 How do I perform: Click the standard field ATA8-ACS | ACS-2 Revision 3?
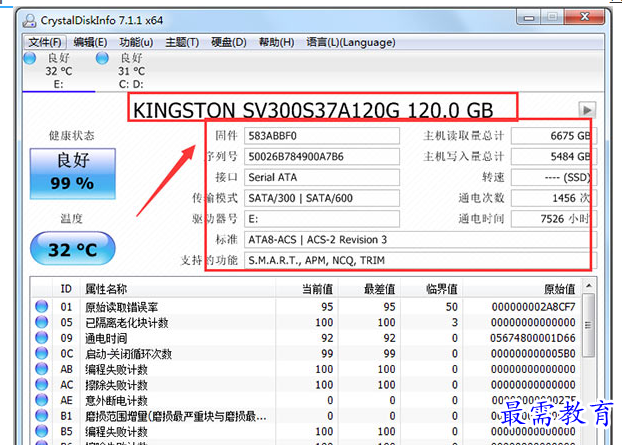[420, 240]
